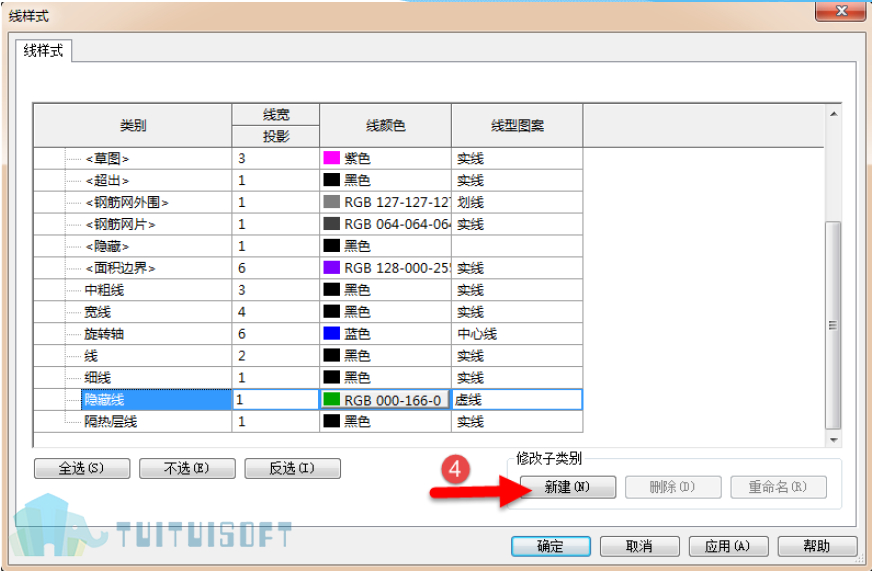
Task: Click line width 2 cell for 线
Action: (275, 356)
